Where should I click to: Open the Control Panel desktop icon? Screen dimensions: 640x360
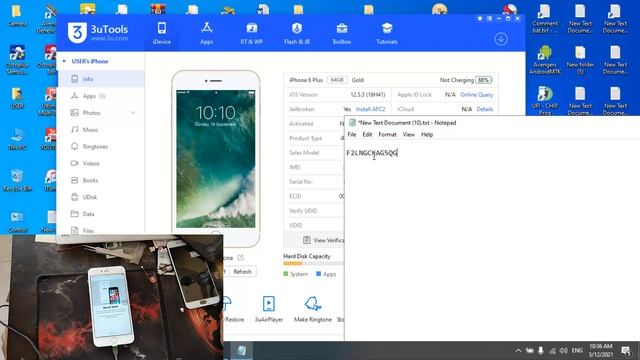click(x=17, y=222)
